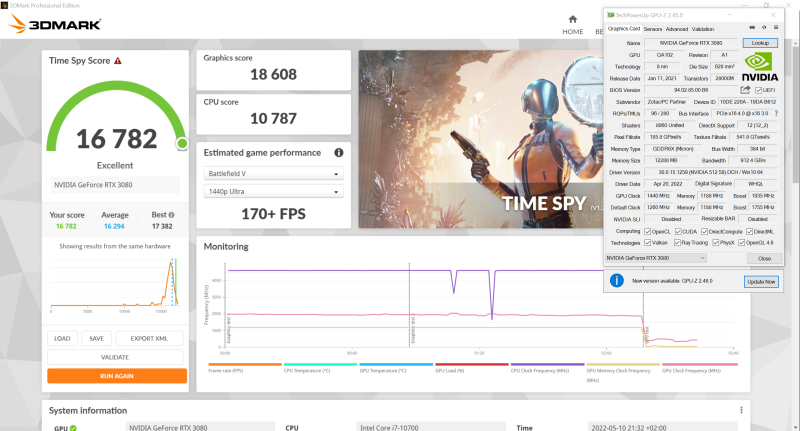Click the Time Spy score warning icon

click(118, 61)
